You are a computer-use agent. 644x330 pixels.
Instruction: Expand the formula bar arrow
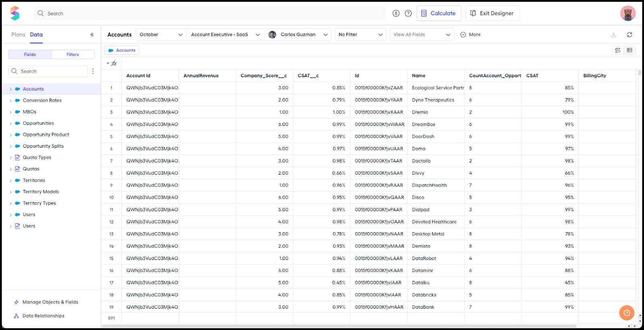point(108,63)
